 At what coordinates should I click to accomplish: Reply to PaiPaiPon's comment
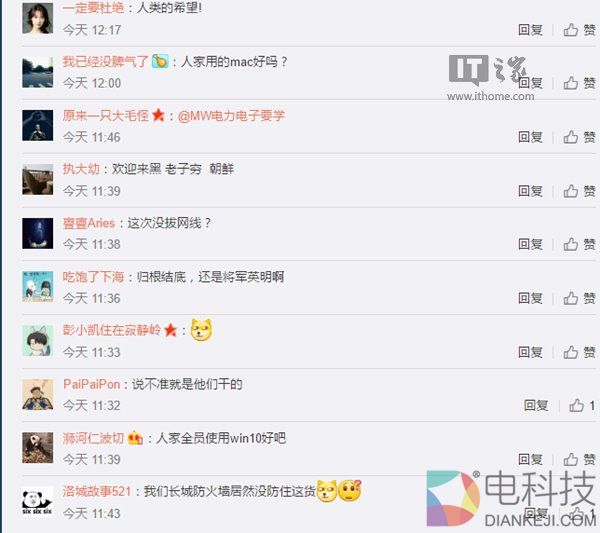(536, 405)
